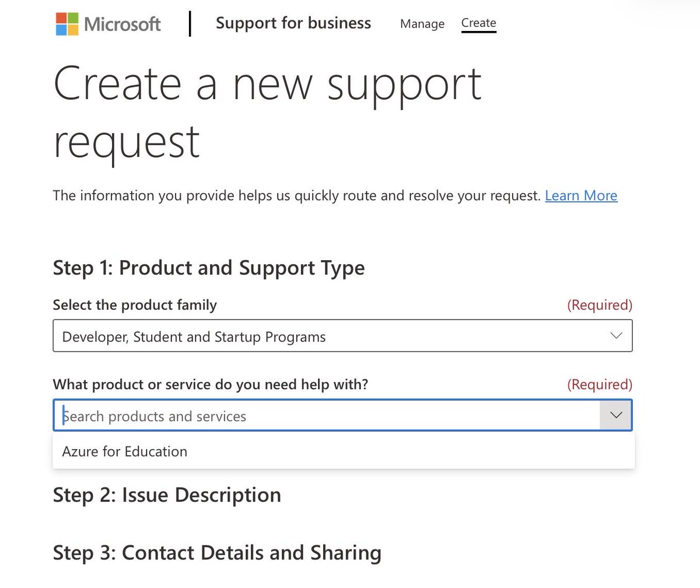Click the product family chevron arrow

tap(616, 336)
